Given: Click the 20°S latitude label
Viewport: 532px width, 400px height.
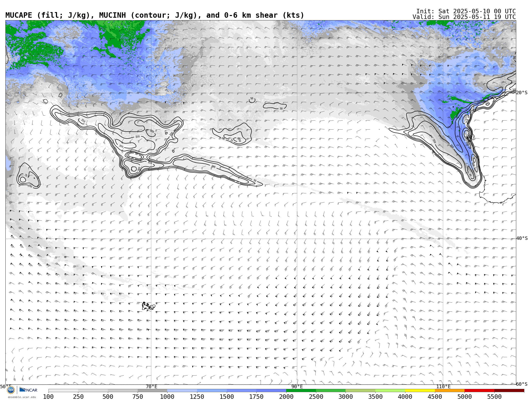Looking at the screenshot, I should [522, 93].
